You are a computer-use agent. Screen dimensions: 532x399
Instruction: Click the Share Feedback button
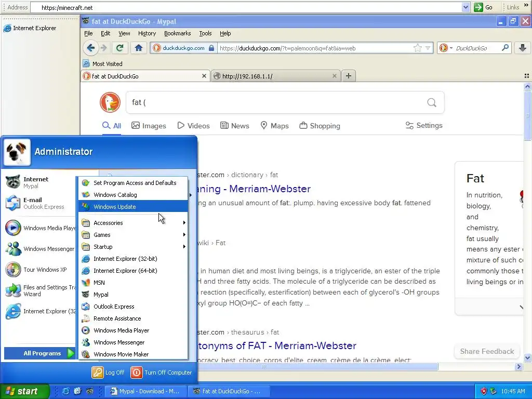pos(487,351)
